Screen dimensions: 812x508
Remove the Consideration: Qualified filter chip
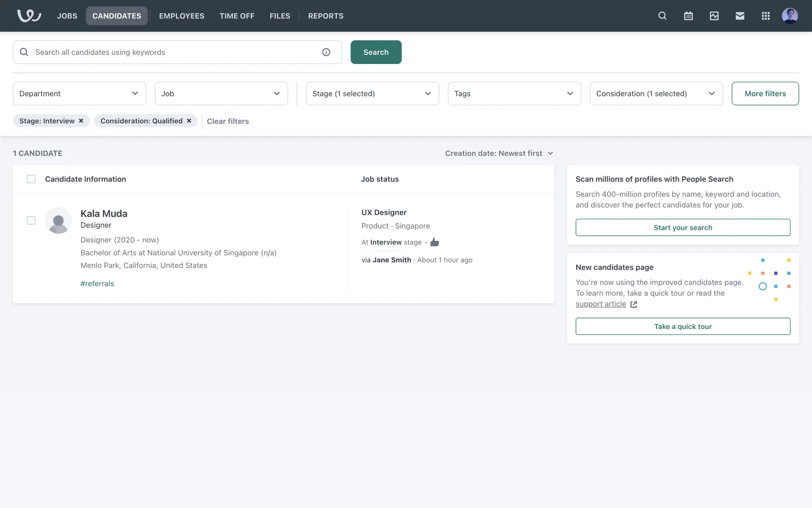pos(189,121)
